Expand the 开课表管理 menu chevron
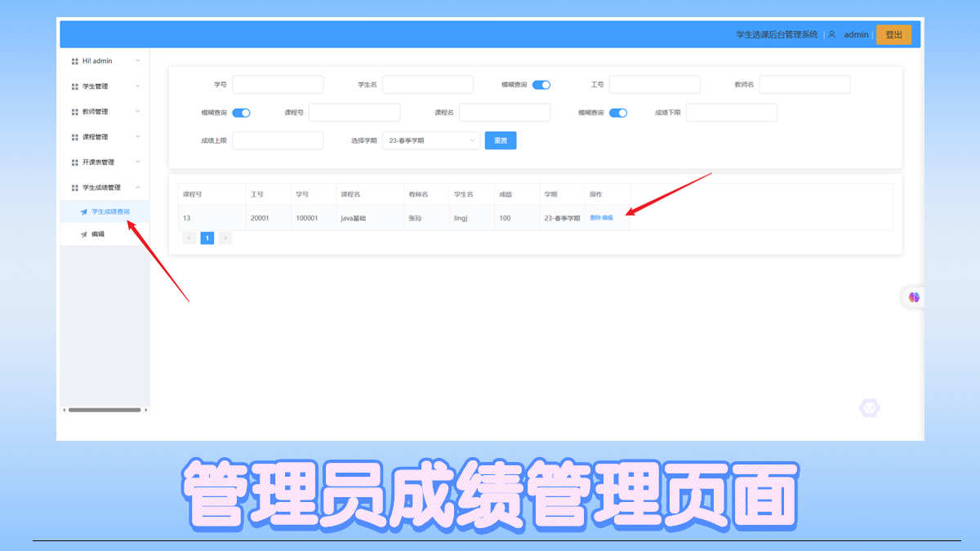 (137, 162)
